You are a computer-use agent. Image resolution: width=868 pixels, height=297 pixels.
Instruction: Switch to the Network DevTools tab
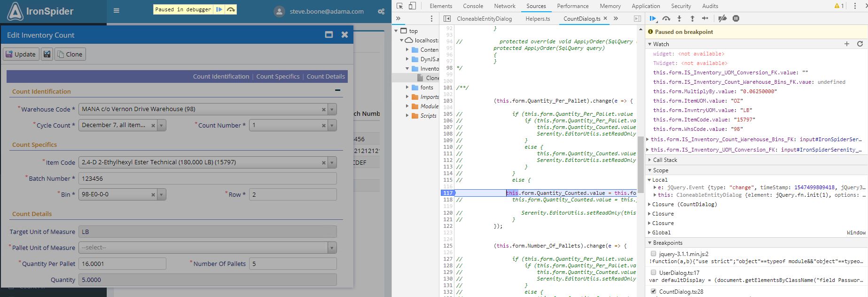tap(505, 6)
